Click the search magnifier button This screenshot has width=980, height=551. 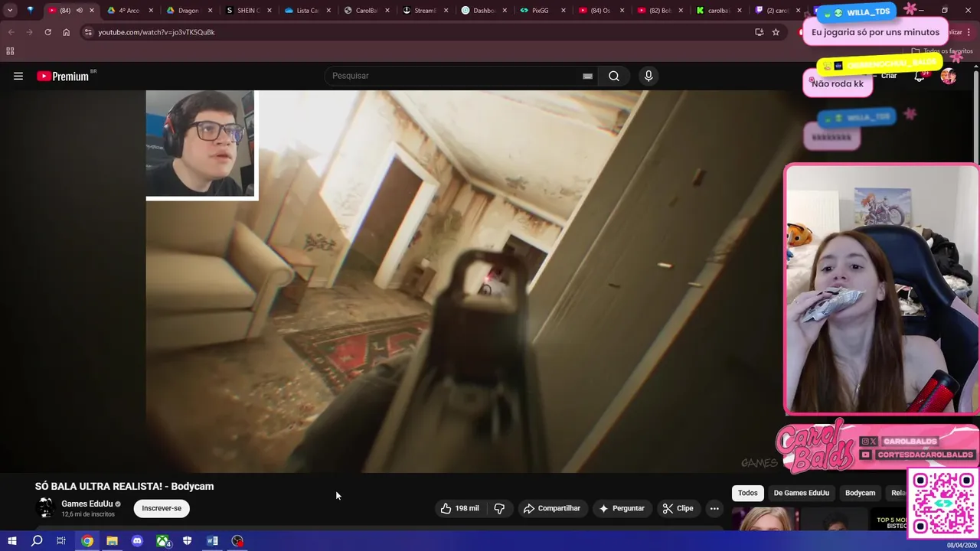(x=614, y=76)
